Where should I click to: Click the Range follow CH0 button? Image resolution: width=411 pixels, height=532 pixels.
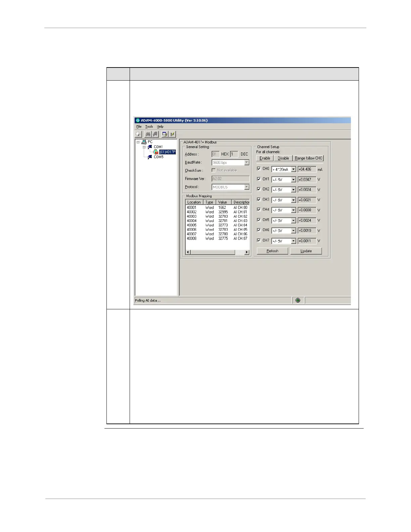[x=309, y=158]
